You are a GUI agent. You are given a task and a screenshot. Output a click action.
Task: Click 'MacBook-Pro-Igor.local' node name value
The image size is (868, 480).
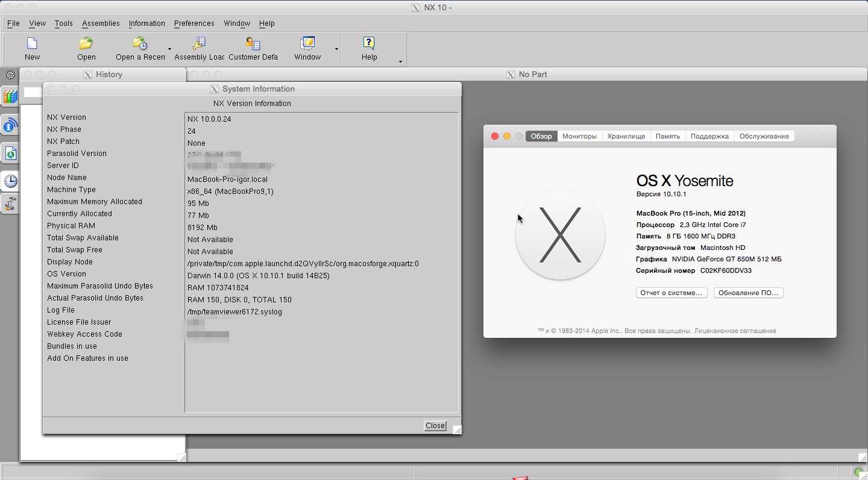click(x=227, y=179)
